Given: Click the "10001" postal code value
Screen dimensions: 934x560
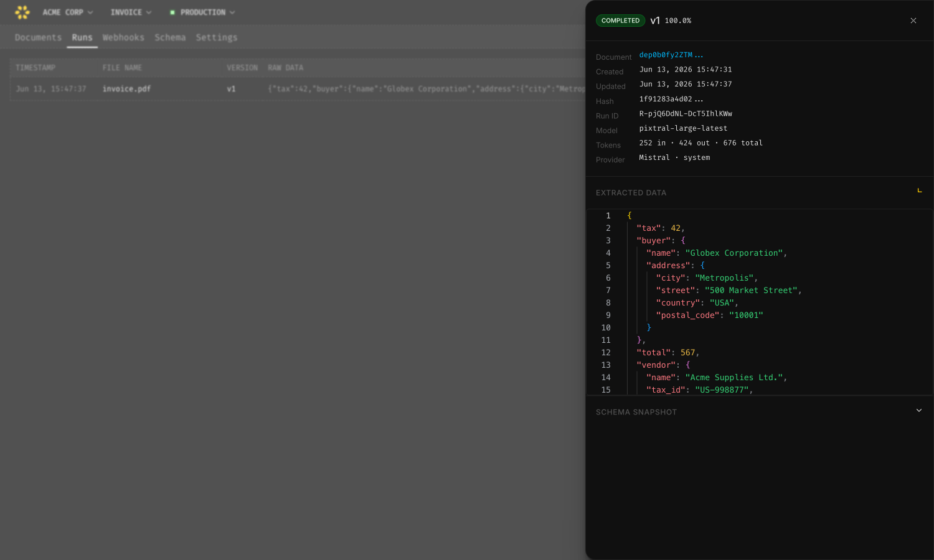Looking at the screenshot, I should coord(746,315).
